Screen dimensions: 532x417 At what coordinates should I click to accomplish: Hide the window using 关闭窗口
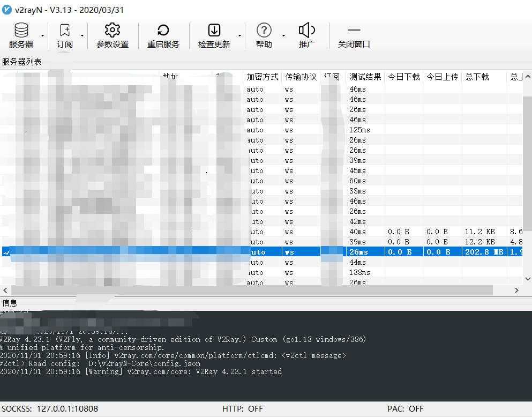(x=354, y=35)
